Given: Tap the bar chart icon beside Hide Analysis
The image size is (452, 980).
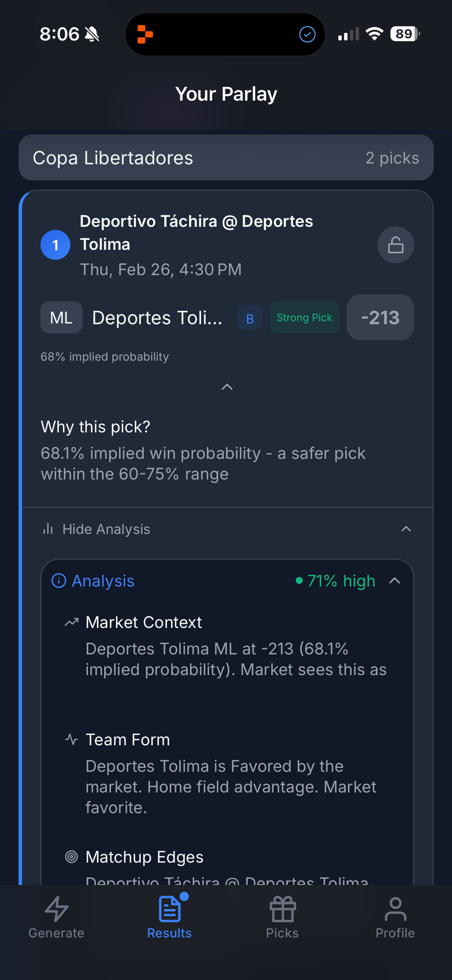Looking at the screenshot, I should point(48,529).
